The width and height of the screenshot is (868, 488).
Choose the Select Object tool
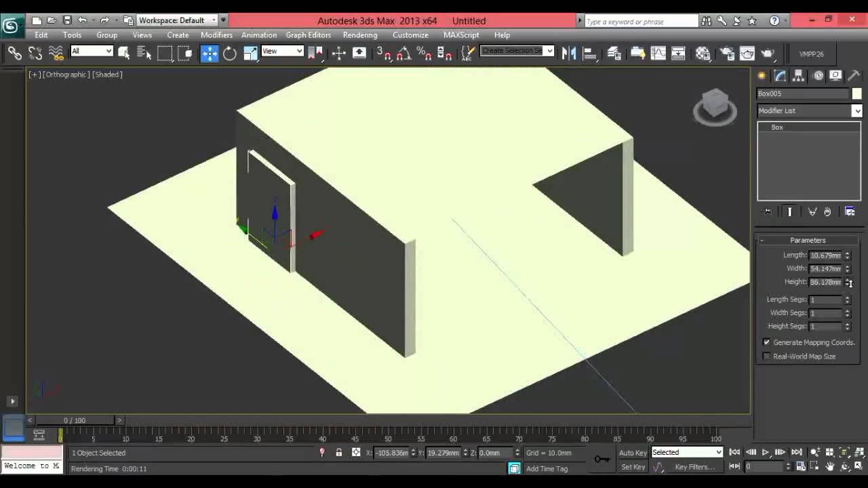(123, 53)
